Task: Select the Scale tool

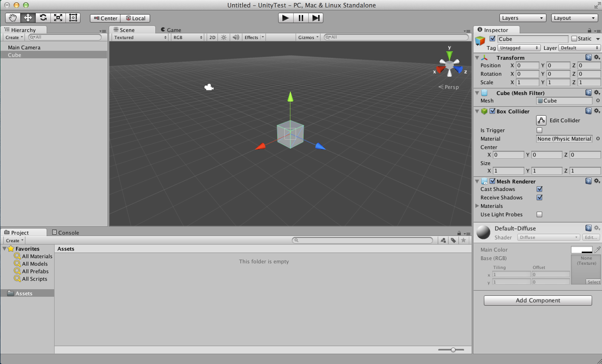Action: point(58,18)
